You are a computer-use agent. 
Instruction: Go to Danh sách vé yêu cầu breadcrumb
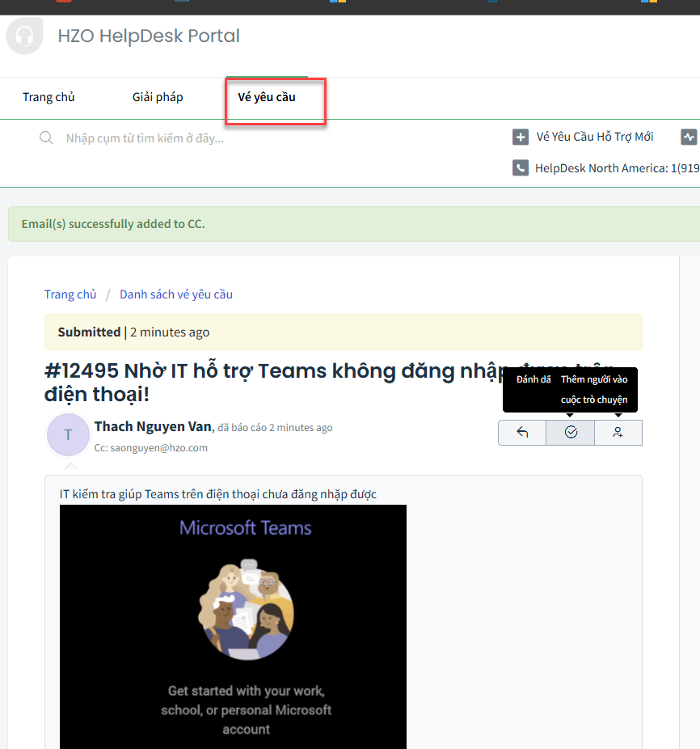click(176, 294)
